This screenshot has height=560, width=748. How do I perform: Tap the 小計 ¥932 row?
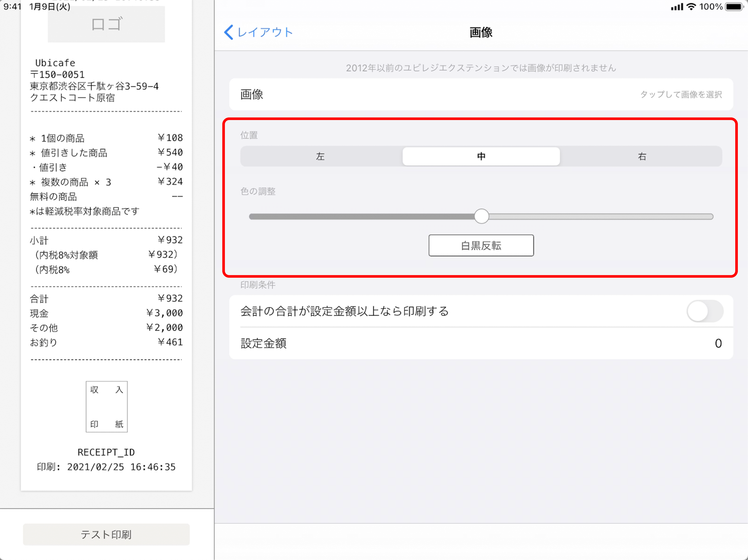[106, 240]
